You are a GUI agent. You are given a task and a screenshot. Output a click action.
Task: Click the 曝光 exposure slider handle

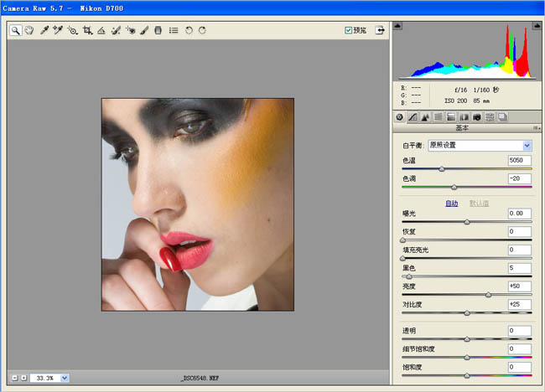click(467, 222)
